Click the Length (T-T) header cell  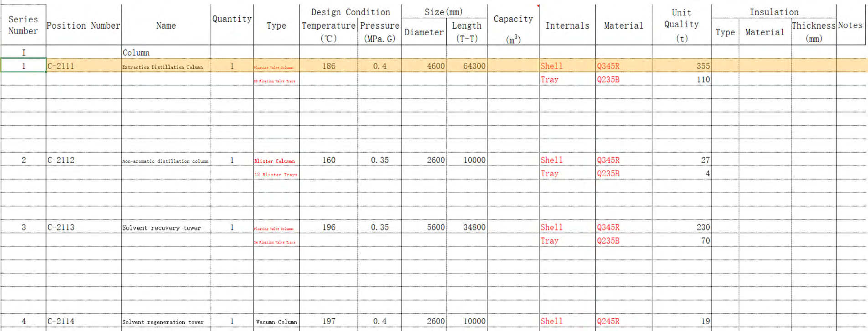[x=467, y=32]
